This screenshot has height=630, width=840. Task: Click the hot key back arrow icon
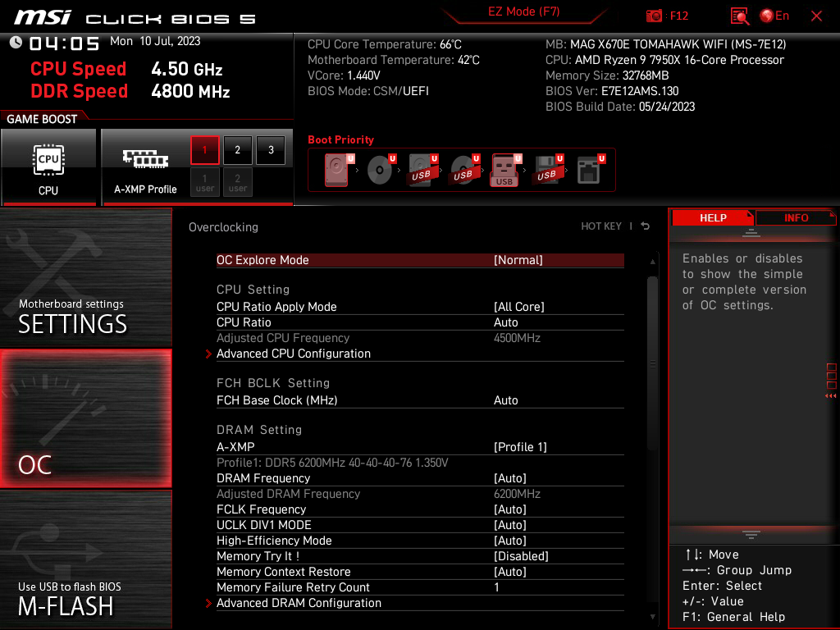coord(646,226)
